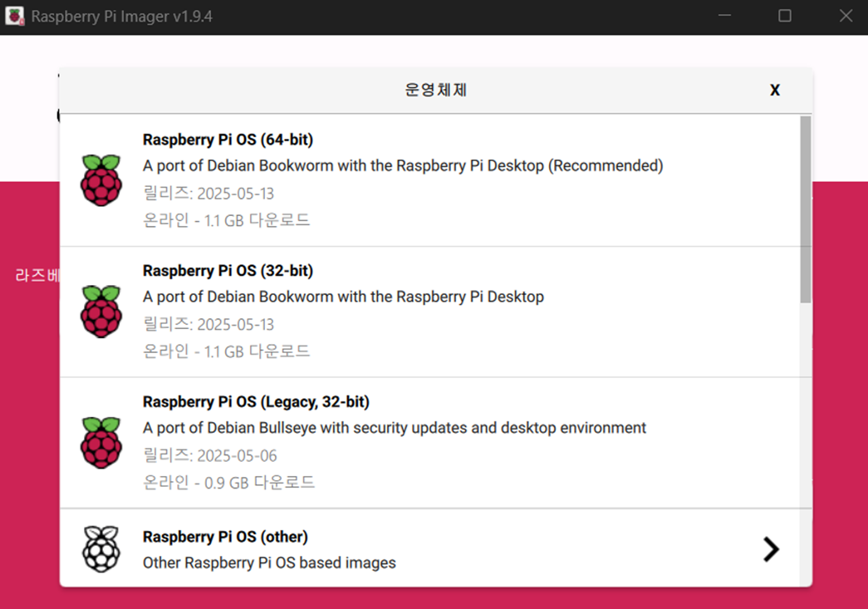The height and width of the screenshot is (609, 868).
Task: Click the 운영체제 dialog heading
Action: tap(436, 91)
